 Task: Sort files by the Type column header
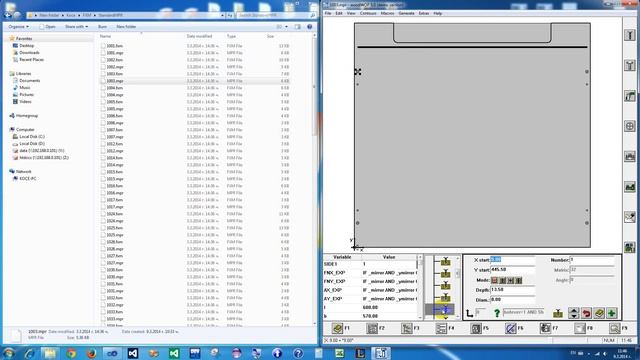[231, 36]
